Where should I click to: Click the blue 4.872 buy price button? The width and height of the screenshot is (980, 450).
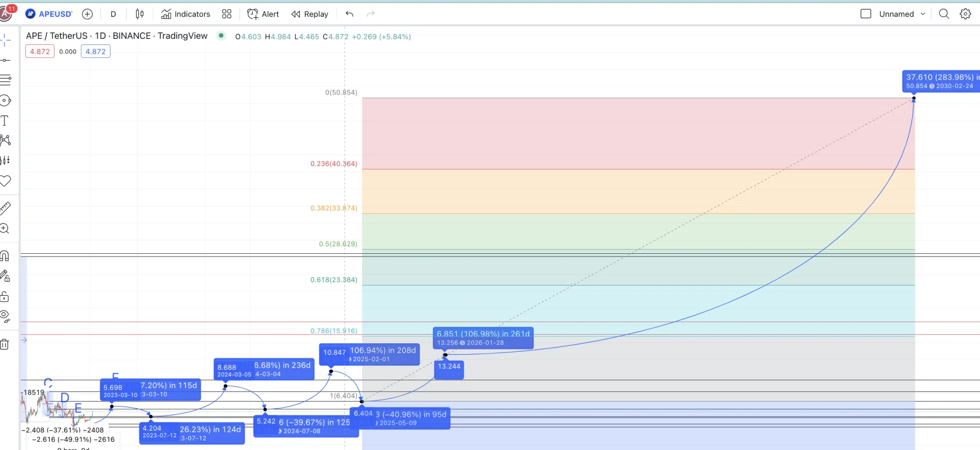click(96, 51)
